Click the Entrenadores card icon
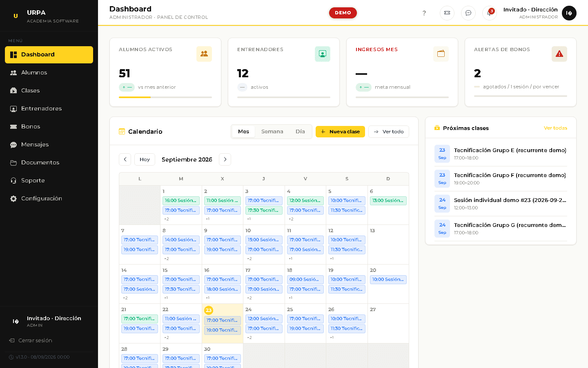Viewport: 588px width, 368px height. [x=323, y=54]
